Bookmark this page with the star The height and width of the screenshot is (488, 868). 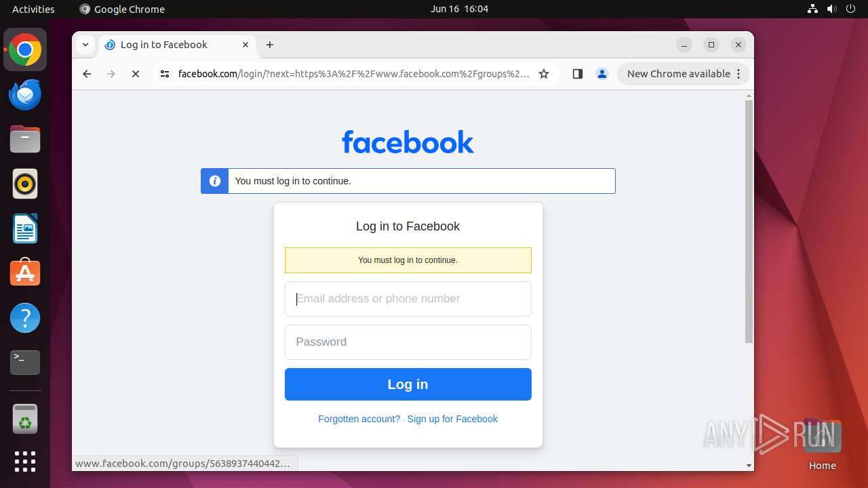(x=544, y=74)
